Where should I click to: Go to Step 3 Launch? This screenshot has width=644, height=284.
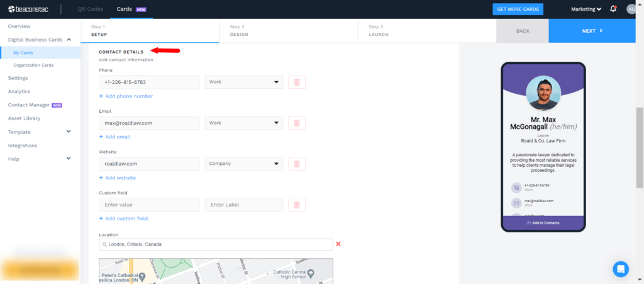pos(427,30)
